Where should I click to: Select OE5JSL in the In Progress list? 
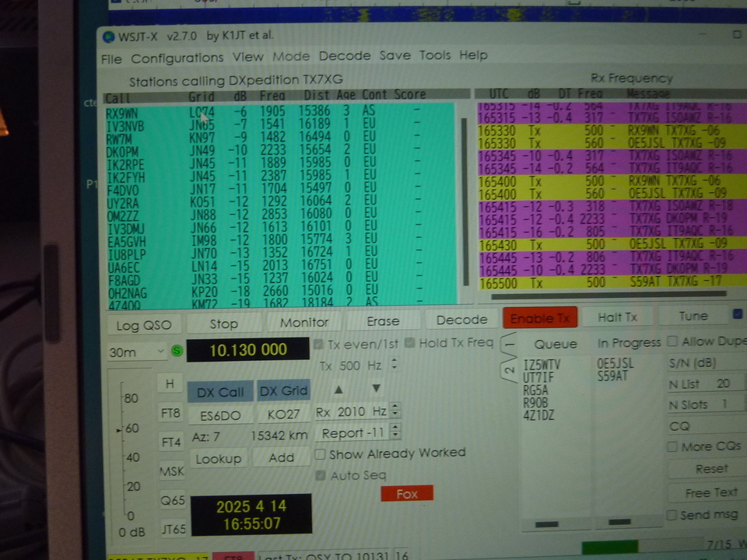coord(615,363)
